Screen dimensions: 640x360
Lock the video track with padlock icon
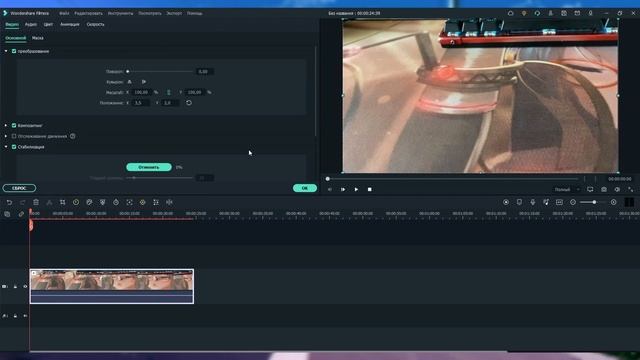[16, 287]
